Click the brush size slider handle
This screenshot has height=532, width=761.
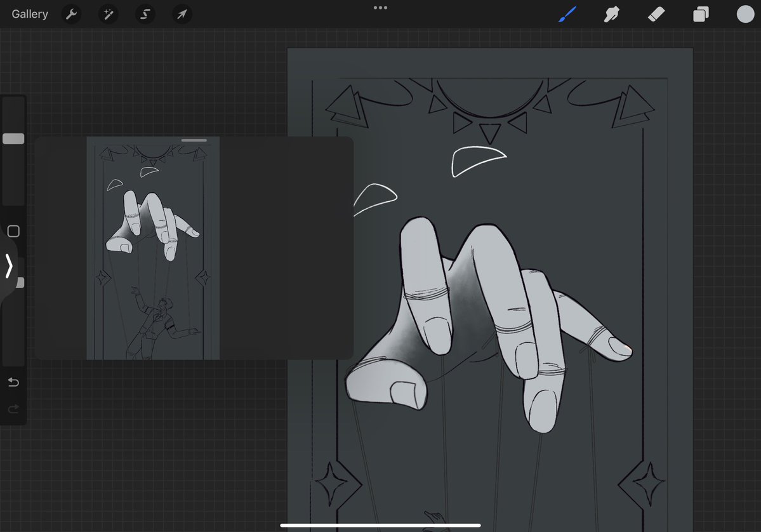pos(13,139)
